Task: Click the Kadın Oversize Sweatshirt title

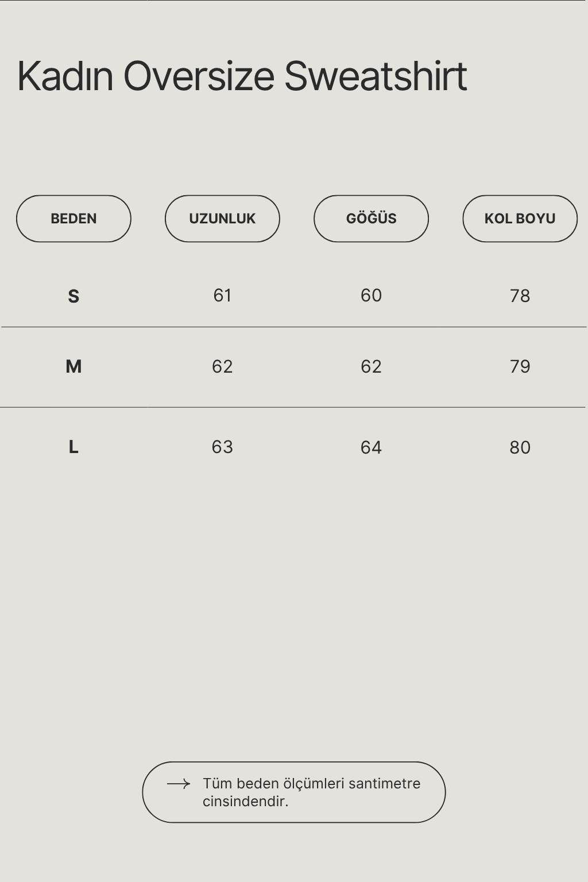Action: (242, 76)
